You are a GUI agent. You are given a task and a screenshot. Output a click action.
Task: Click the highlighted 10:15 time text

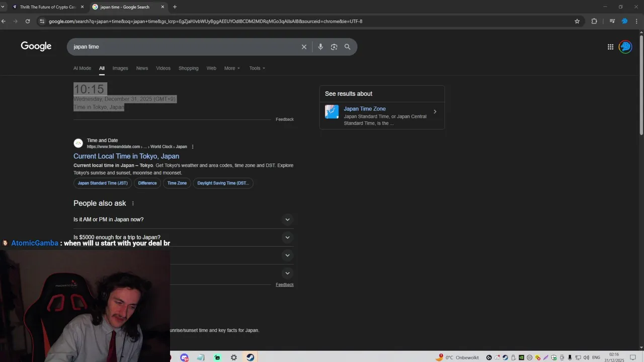[x=89, y=89]
